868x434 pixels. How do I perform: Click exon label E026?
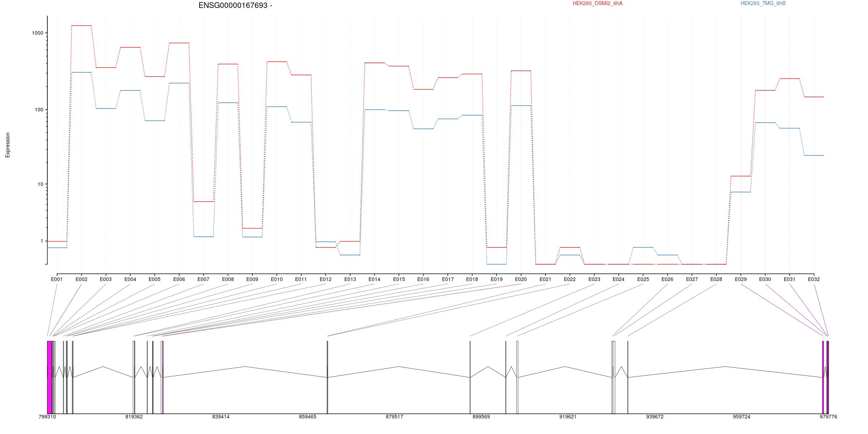[667, 279]
